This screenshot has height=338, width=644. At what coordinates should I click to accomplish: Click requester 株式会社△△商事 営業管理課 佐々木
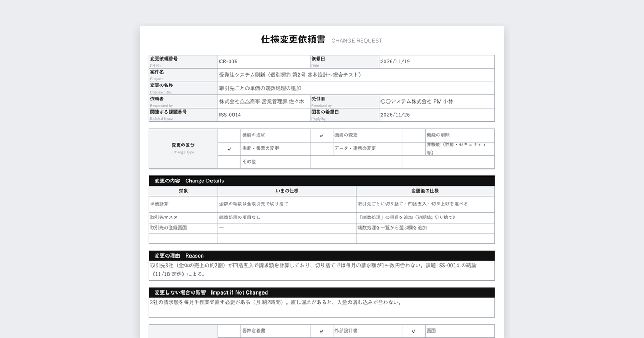264,102
